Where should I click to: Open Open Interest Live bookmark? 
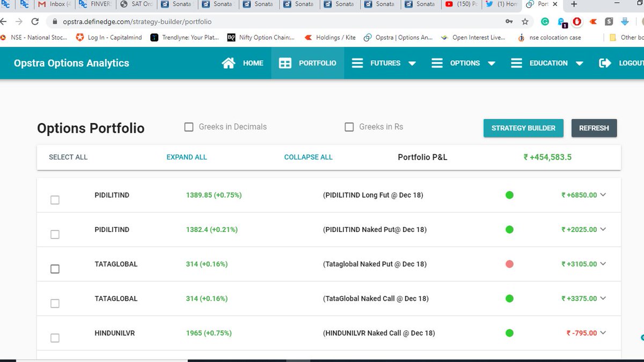tap(474, 38)
